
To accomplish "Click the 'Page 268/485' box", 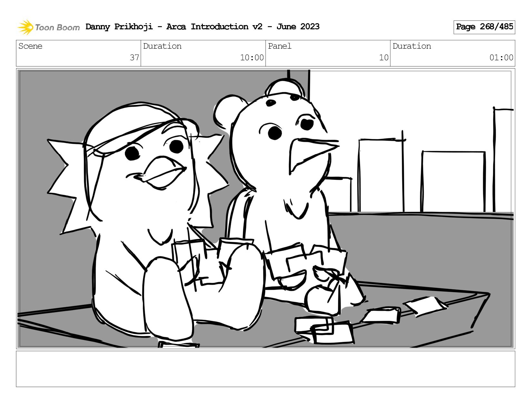I will point(484,27).
